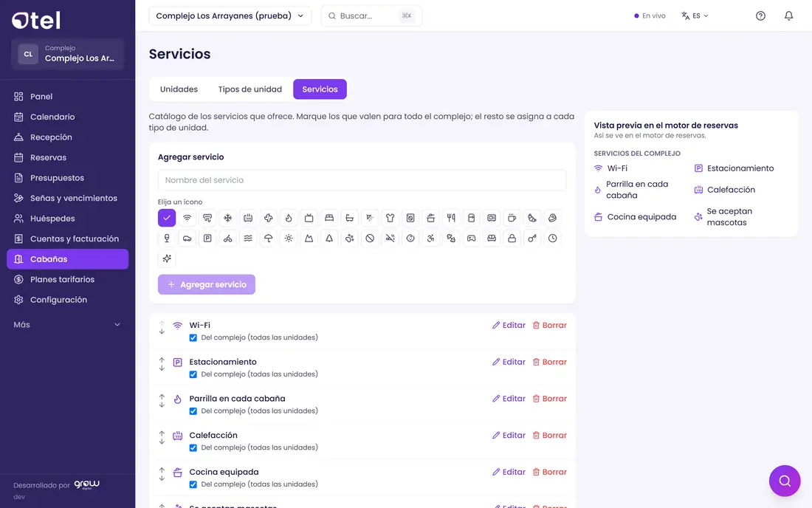Toggle Calefacción Del complejo checkbox
Screen dimensions: 812x508
(193, 448)
